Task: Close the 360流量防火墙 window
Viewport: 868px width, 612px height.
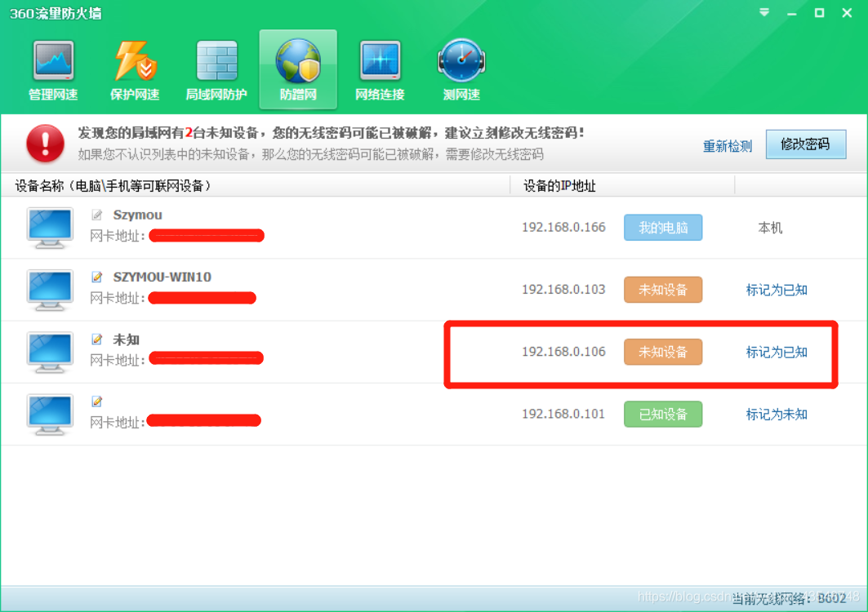Action: [847, 13]
